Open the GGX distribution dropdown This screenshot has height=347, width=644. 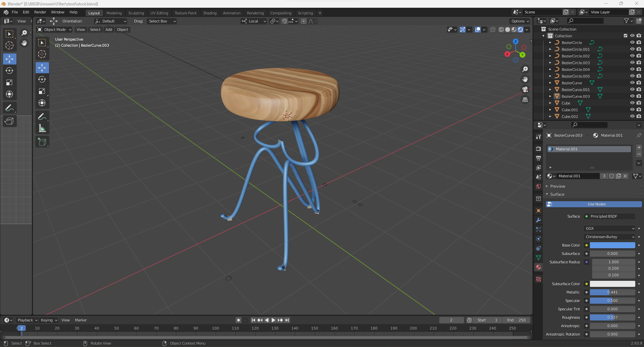pos(610,228)
